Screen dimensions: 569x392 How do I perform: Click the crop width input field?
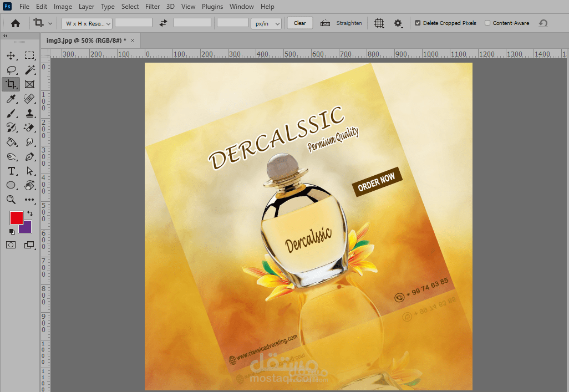(x=134, y=23)
